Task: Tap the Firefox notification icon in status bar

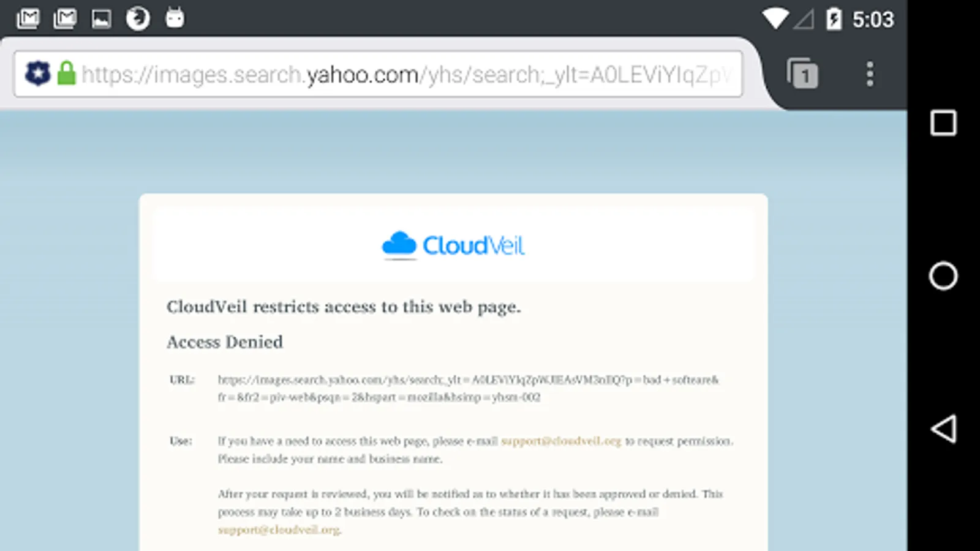Action: (138, 18)
